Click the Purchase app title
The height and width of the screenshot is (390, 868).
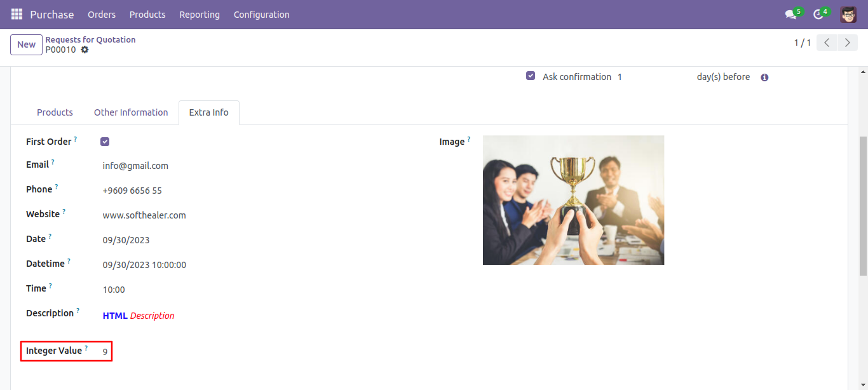pyautogui.click(x=52, y=14)
